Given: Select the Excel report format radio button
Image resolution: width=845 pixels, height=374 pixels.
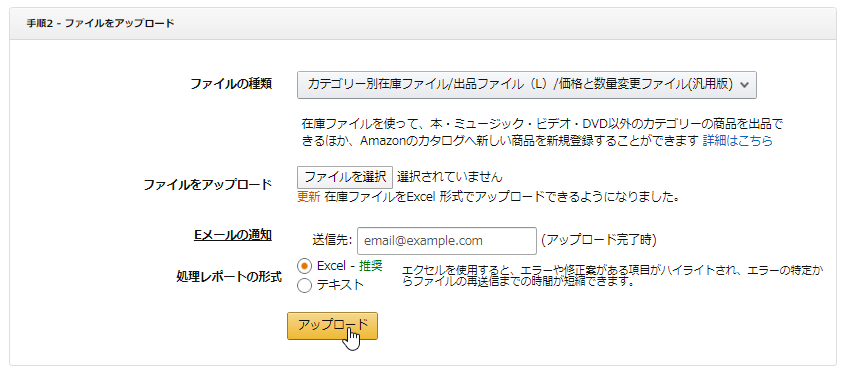Looking at the screenshot, I should click(x=304, y=266).
